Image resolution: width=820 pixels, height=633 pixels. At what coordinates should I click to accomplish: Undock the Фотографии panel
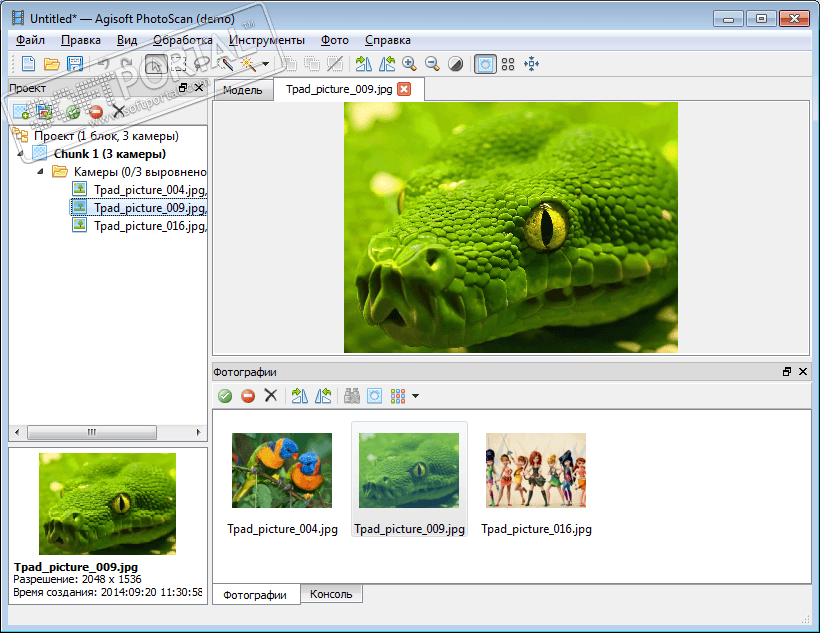(787, 371)
